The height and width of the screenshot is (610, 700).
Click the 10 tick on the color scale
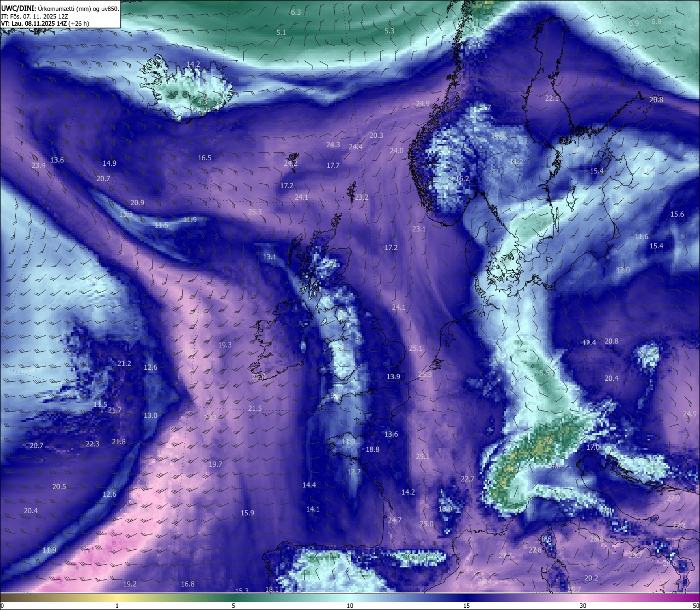(x=350, y=606)
